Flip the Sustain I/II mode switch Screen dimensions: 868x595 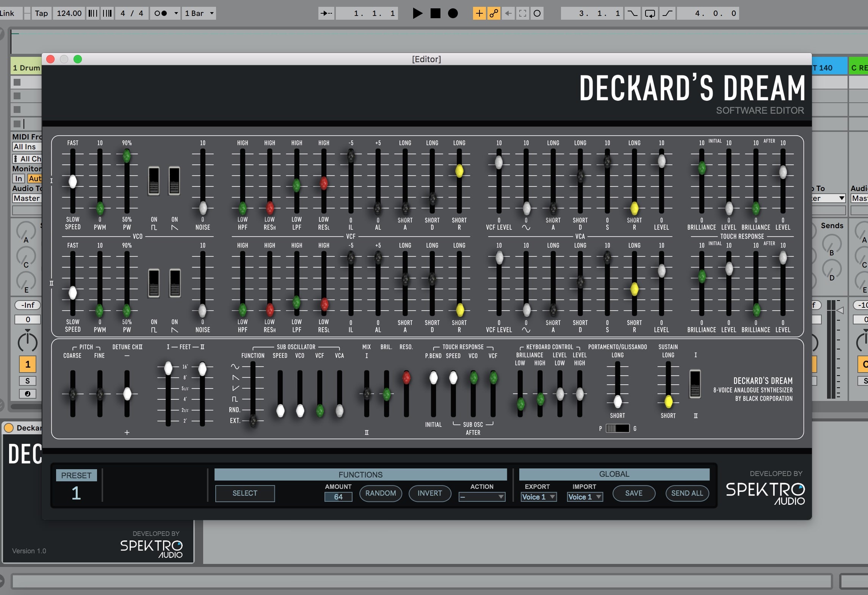(695, 384)
